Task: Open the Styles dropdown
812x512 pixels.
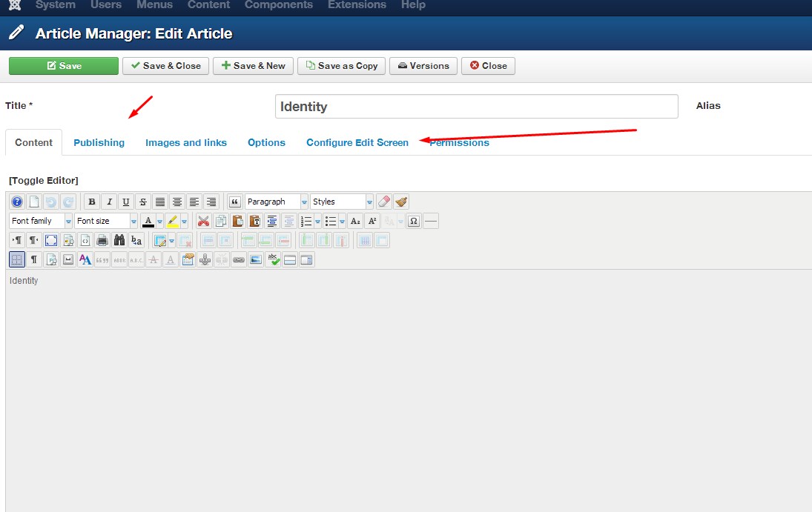Action: pyautogui.click(x=340, y=201)
